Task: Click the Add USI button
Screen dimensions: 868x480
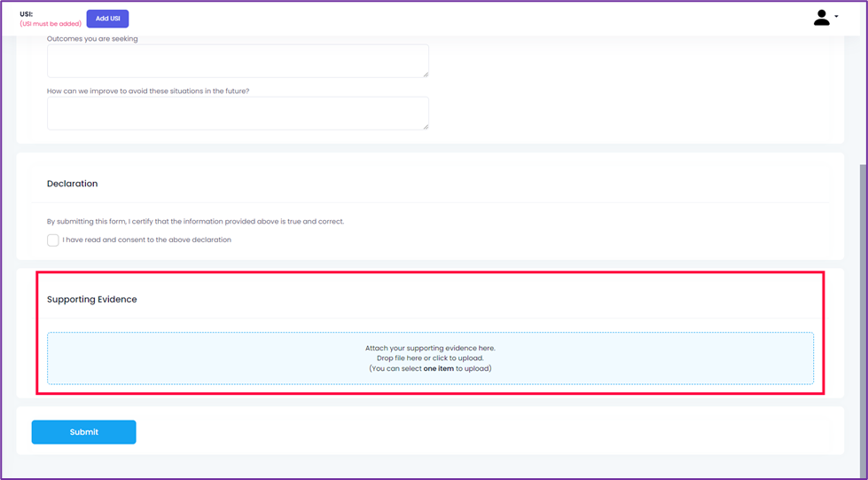Action: click(107, 19)
